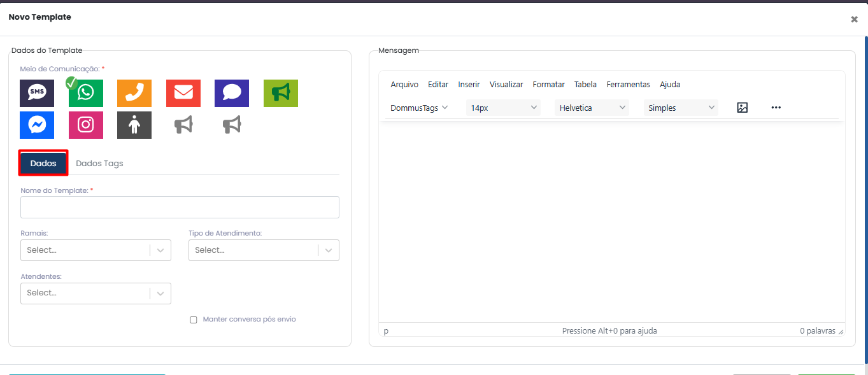
Task: Open the Inserir menu
Action: [469, 84]
